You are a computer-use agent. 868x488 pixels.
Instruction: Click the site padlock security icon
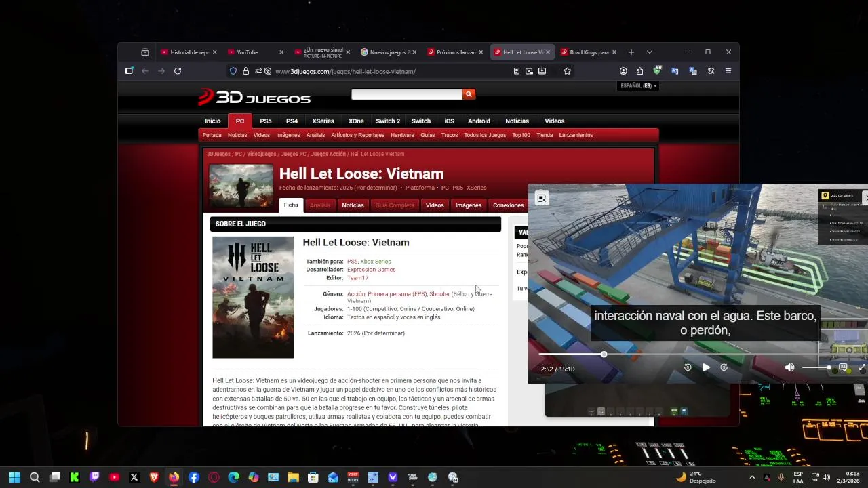pos(245,71)
